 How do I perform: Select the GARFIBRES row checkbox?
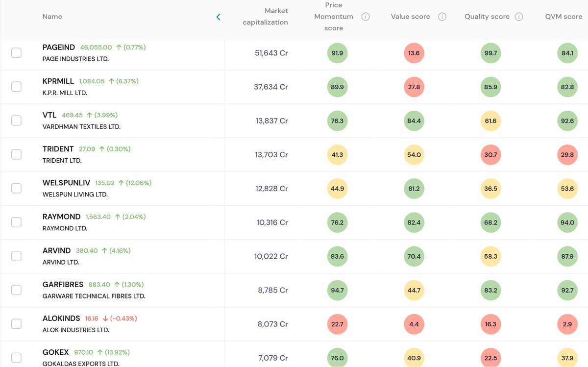[x=16, y=290]
